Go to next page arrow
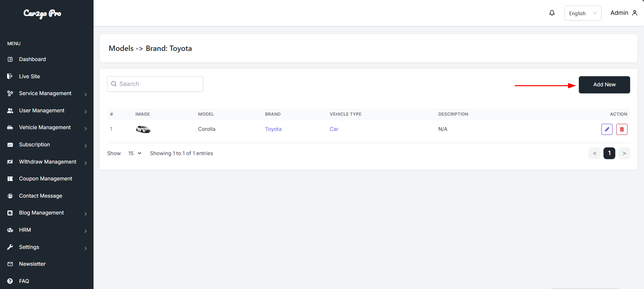644x289 pixels. pos(624,153)
